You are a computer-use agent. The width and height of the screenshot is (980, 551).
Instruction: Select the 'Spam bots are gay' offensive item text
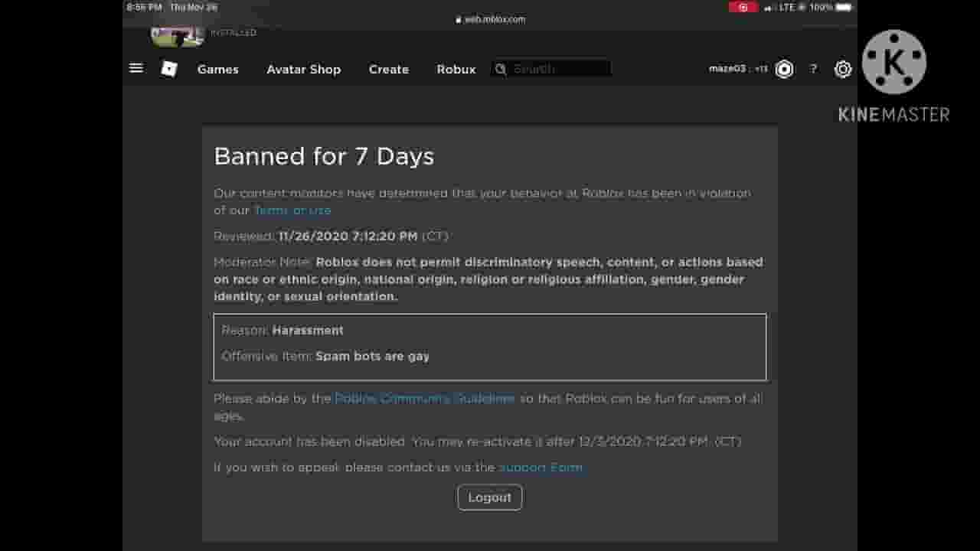(372, 357)
